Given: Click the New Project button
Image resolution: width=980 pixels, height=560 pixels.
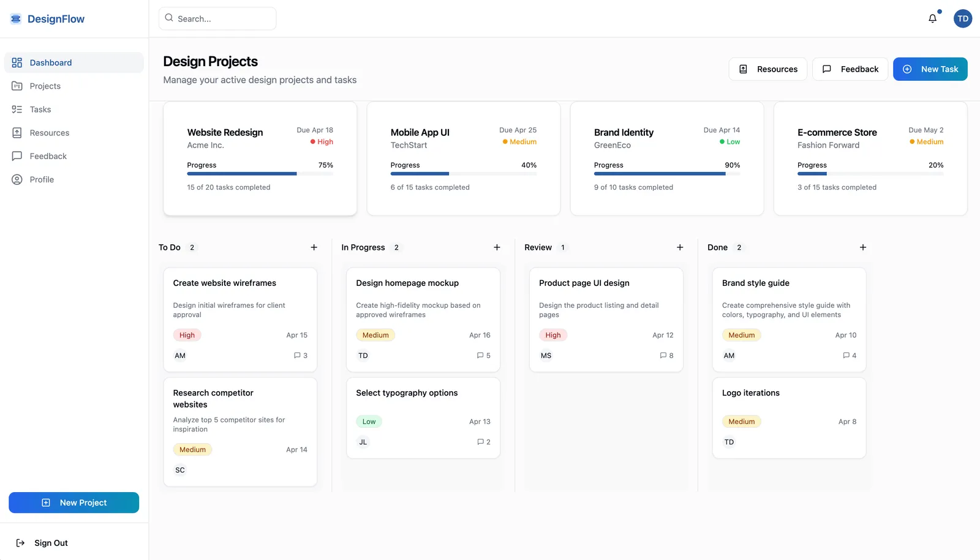Looking at the screenshot, I should point(74,502).
